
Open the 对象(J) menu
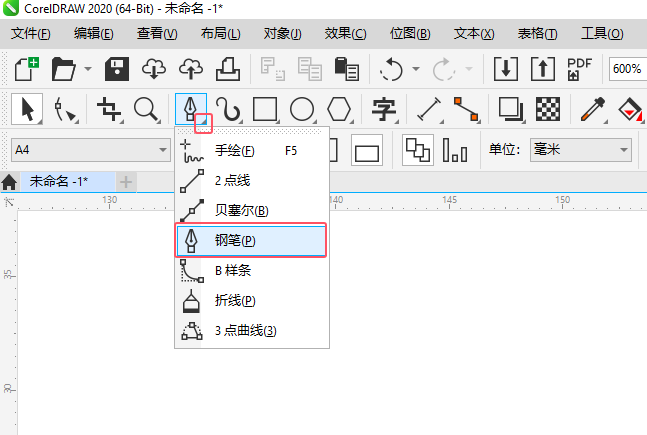[x=283, y=33]
